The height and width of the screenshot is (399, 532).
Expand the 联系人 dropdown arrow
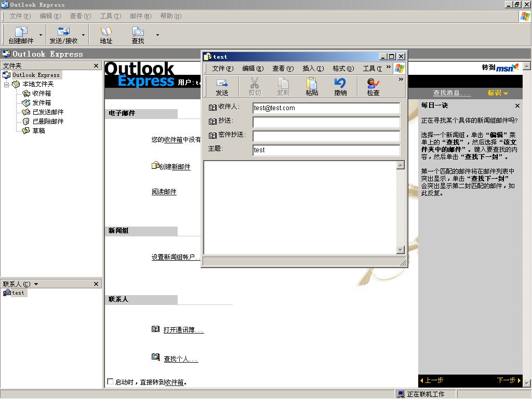(36, 284)
